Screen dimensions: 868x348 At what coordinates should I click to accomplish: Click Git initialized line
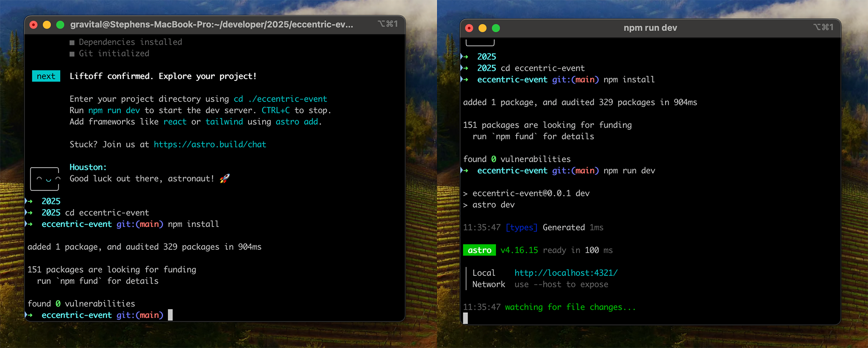110,53
